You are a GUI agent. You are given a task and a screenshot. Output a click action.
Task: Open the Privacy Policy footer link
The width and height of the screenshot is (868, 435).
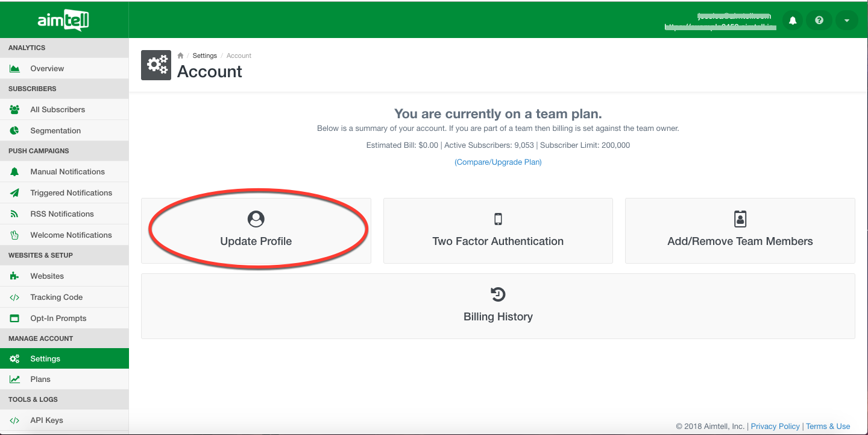click(x=775, y=427)
